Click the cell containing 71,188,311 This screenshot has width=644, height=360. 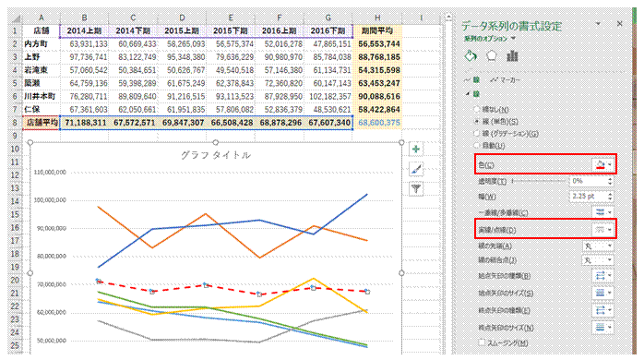click(x=84, y=123)
